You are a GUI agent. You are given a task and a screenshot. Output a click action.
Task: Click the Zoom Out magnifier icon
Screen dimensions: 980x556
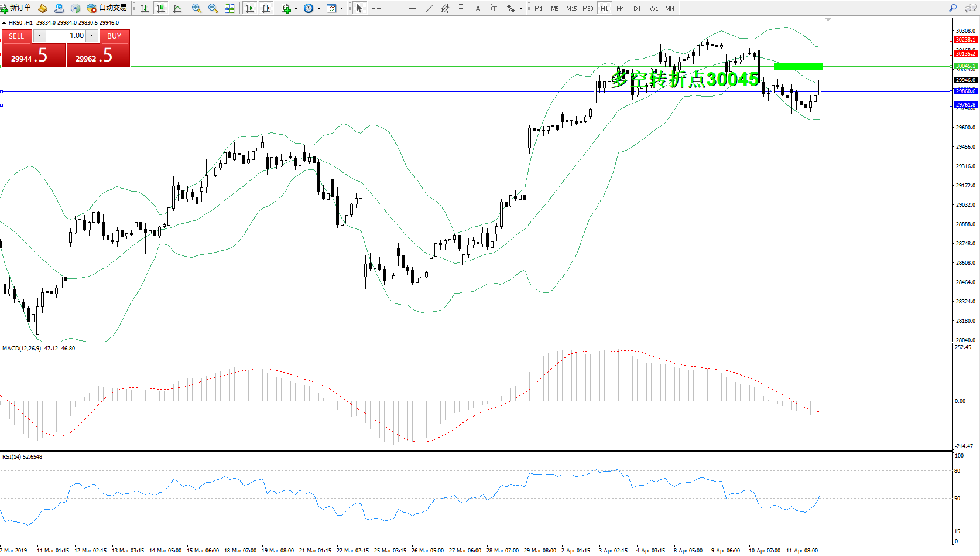[x=213, y=8]
